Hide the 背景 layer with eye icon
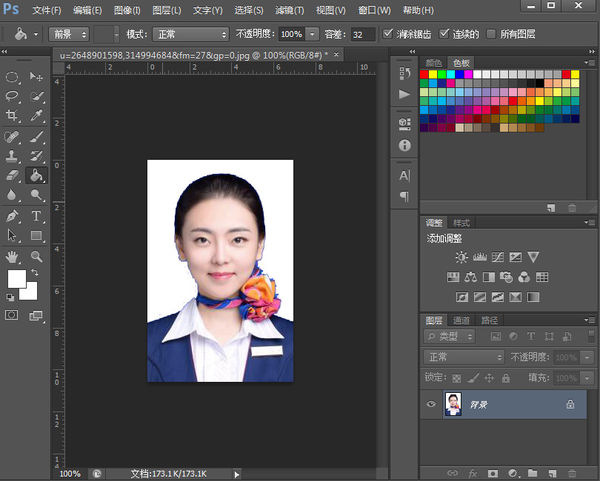 [x=432, y=404]
